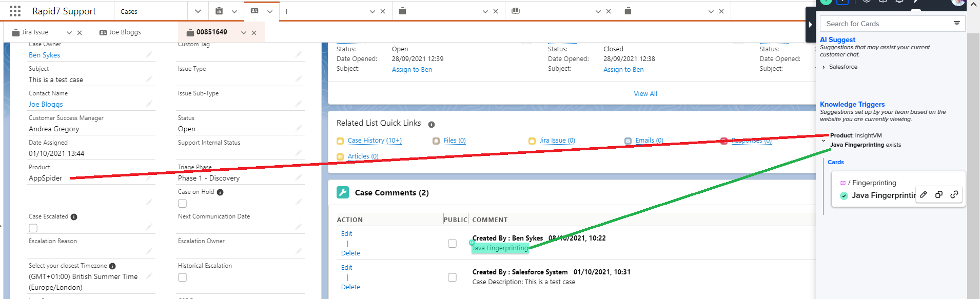
Task: Expand the Salesforce AI suggestion
Action: click(x=824, y=67)
